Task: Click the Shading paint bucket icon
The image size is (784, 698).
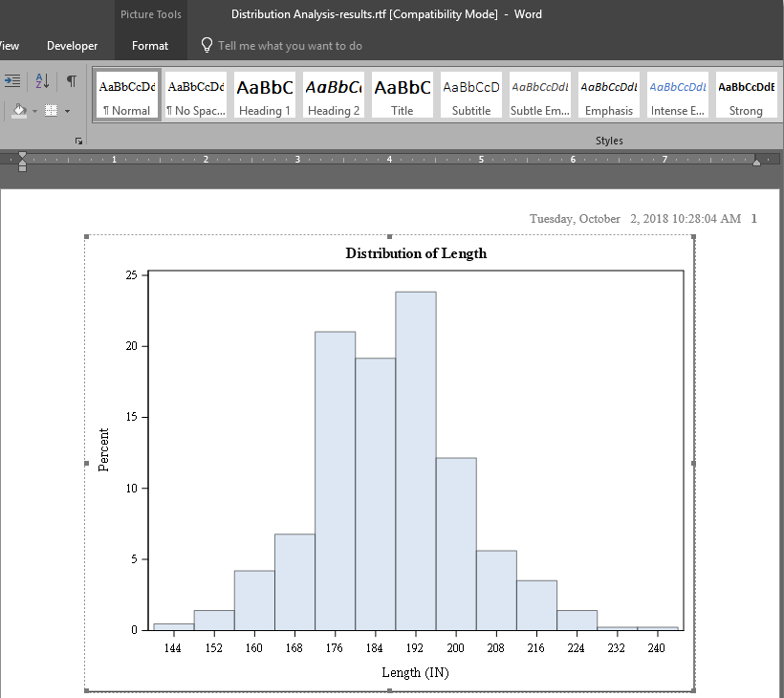Action: (19, 111)
